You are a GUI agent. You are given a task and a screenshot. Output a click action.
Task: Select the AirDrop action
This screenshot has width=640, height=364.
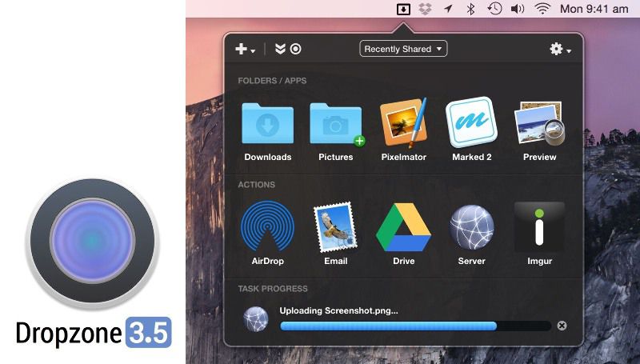point(267,227)
